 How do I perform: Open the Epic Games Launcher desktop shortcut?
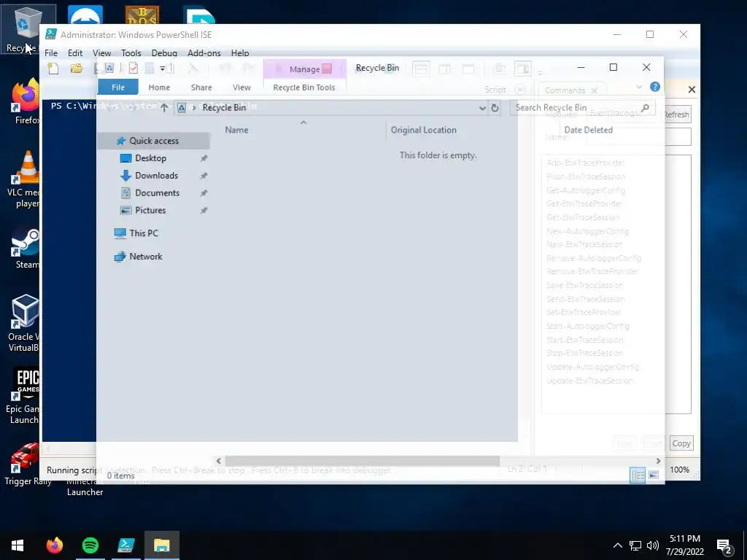pos(22,395)
